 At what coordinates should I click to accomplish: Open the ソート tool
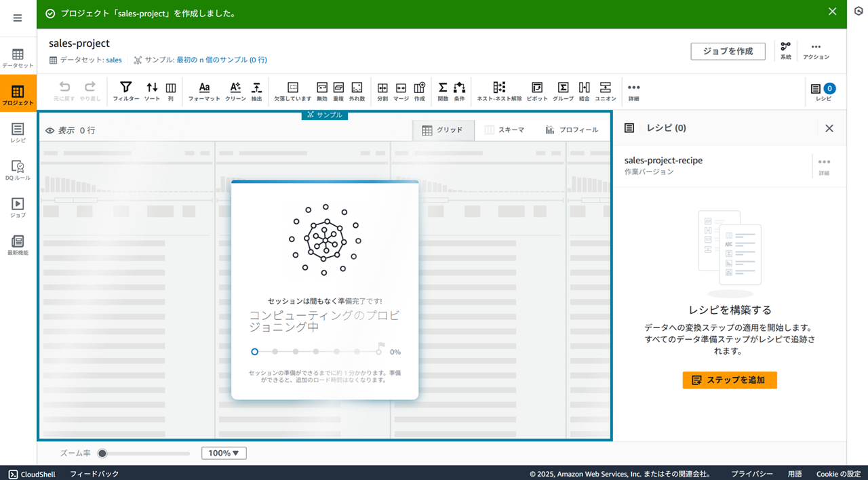[152, 92]
